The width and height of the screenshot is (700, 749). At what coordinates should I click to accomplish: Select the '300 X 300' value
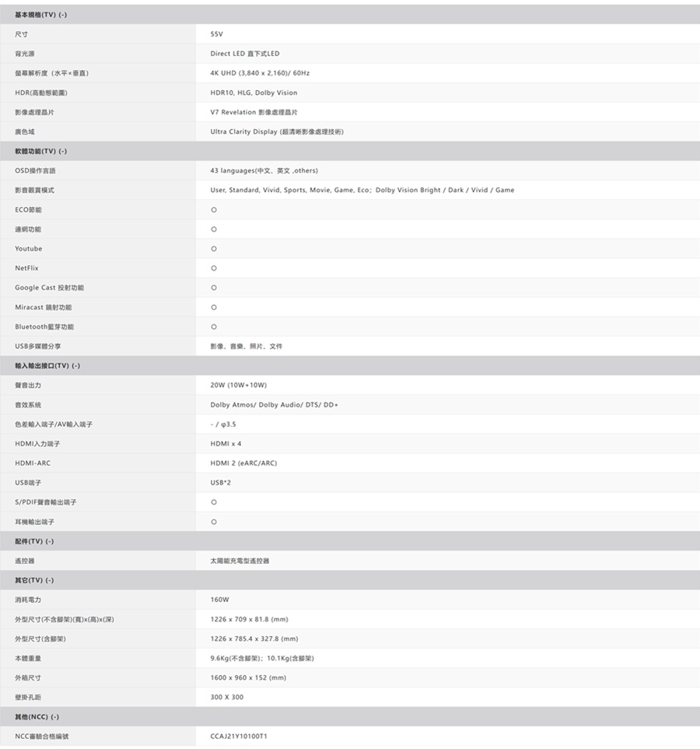[227, 698]
